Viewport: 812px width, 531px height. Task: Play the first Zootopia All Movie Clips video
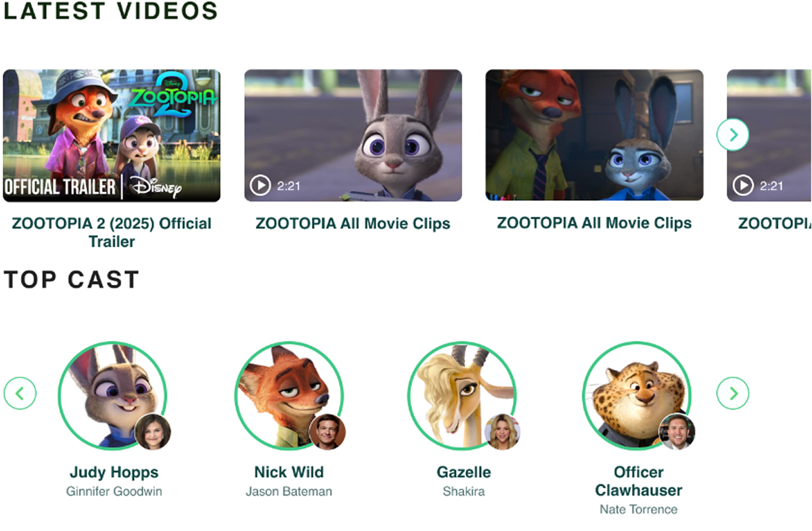(x=261, y=185)
